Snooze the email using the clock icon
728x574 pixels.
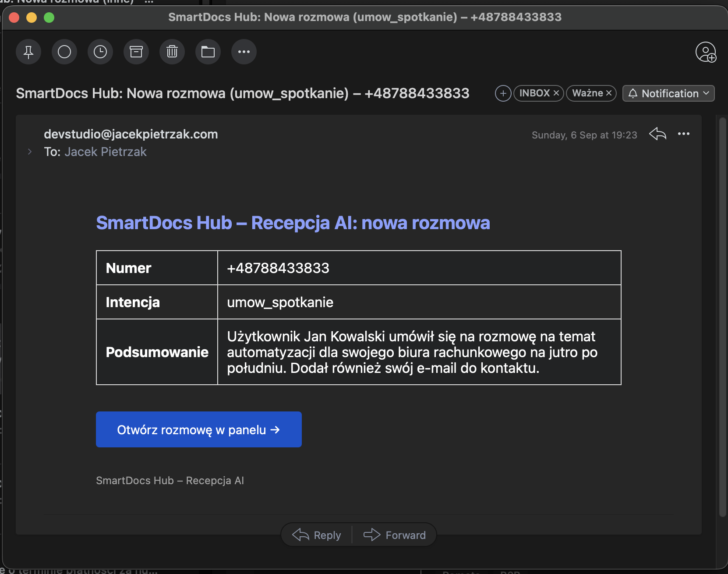(100, 52)
